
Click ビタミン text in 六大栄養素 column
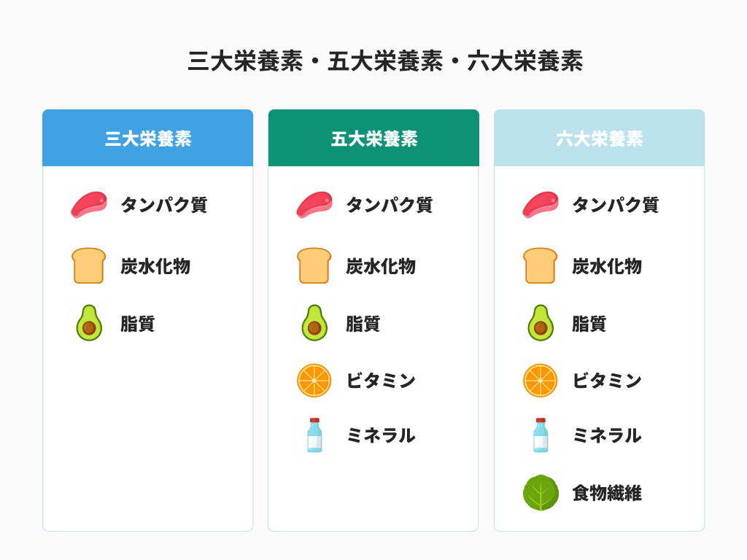point(607,381)
